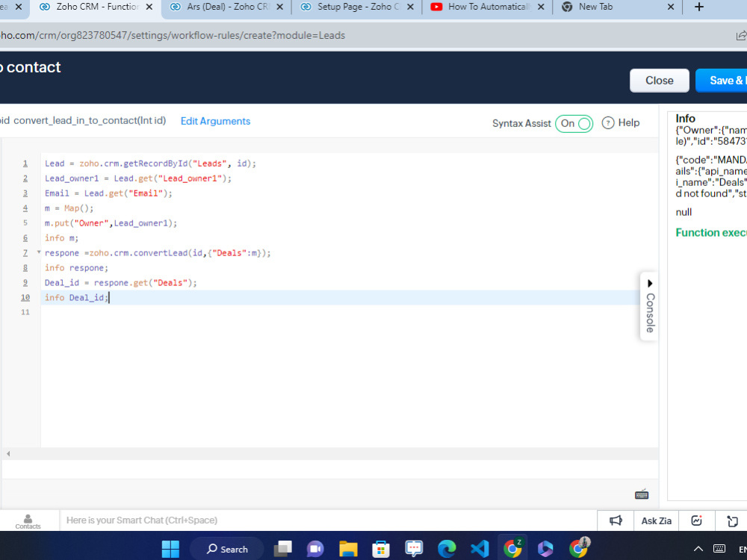The width and height of the screenshot is (747, 560).
Task: Click the 'Info' heading in the console
Action: pyautogui.click(x=685, y=118)
